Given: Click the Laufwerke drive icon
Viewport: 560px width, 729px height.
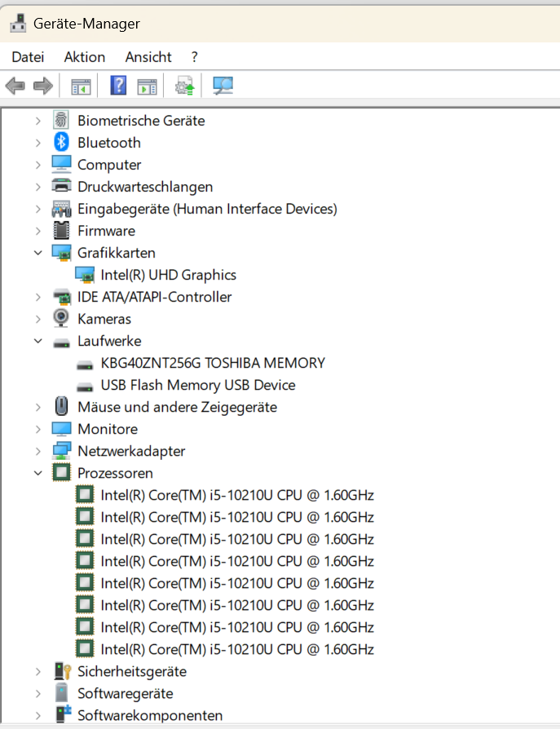Looking at the screenshot, I should (61, 343).
